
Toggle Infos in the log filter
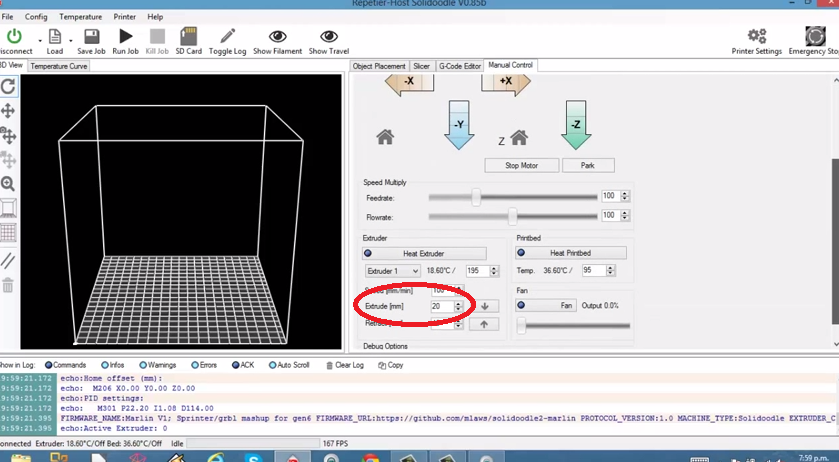[112, 365]
